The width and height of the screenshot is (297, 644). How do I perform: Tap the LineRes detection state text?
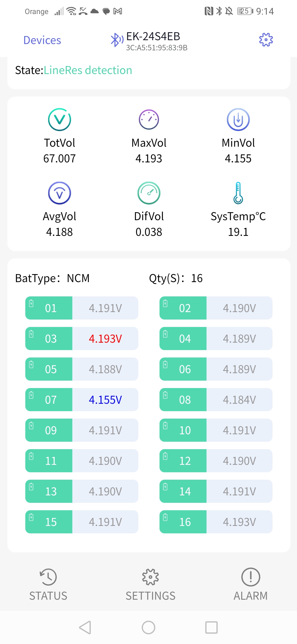(88, 70)
